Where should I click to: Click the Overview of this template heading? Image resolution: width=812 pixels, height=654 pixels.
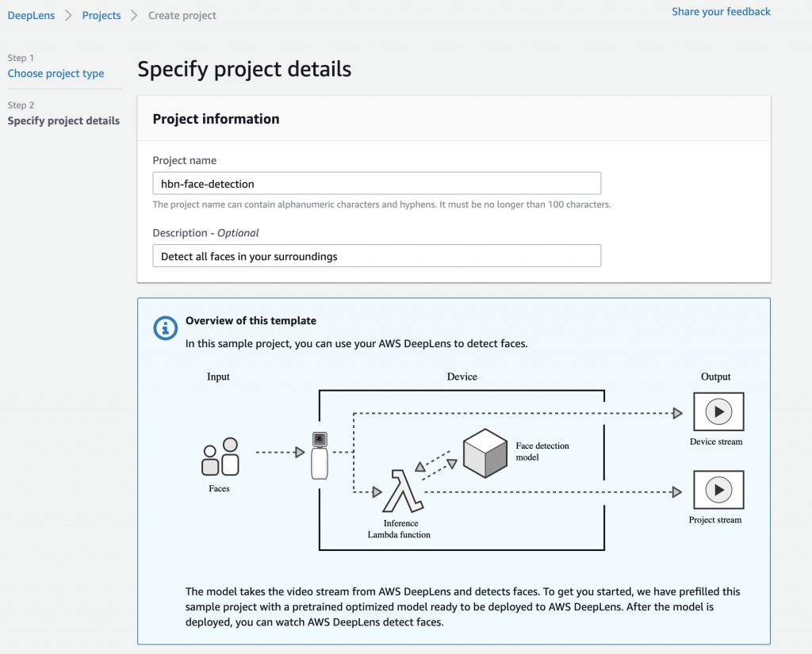point(251,320)
